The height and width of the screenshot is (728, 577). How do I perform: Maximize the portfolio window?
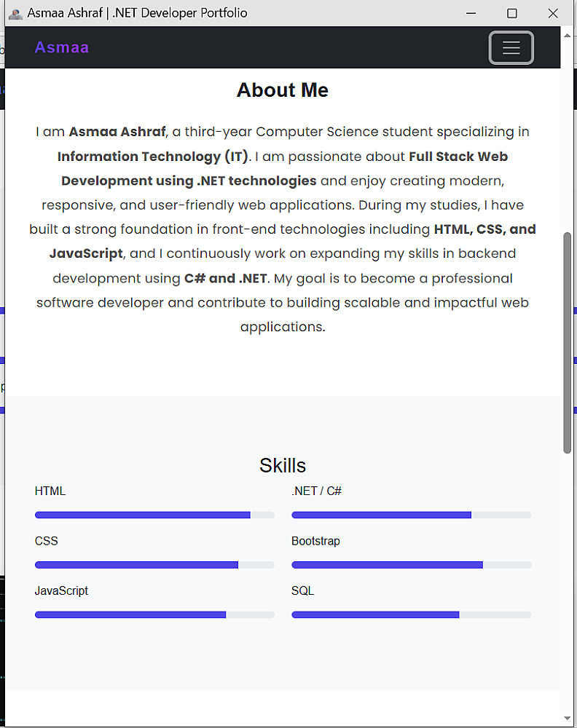(x=512, y=13)
